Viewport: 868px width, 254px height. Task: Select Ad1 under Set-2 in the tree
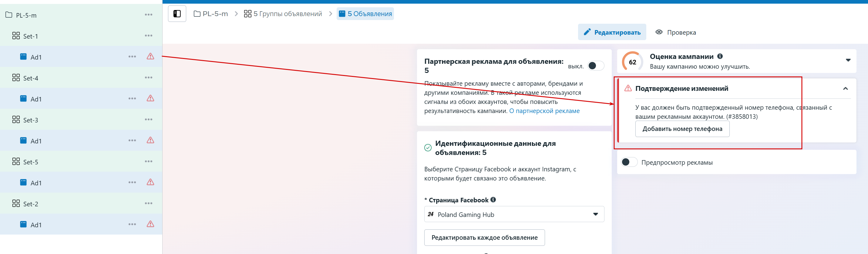coord(81,224)
